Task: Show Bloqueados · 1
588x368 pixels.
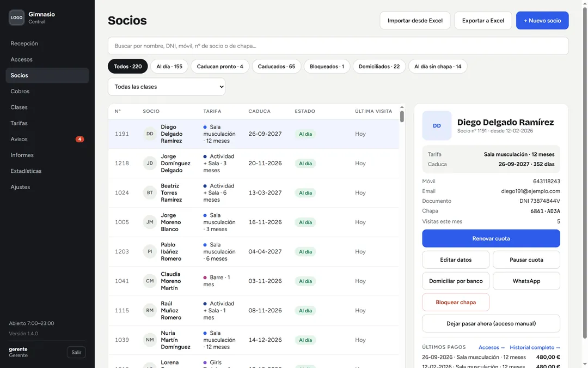Action: 327,67
